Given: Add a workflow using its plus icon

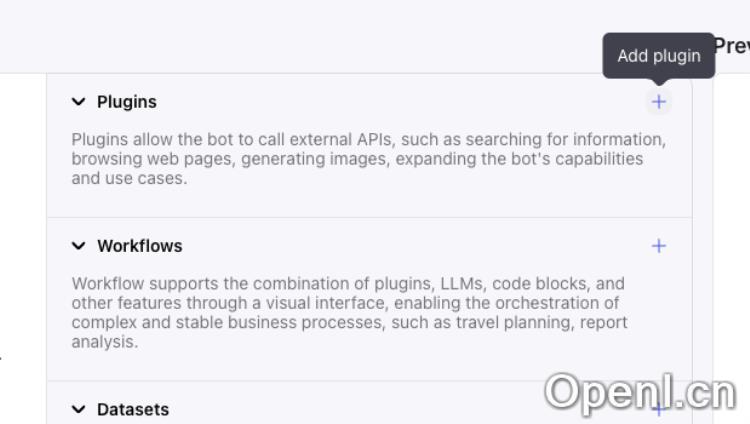Looking at the screenshot, I should (x=658, y=246).
